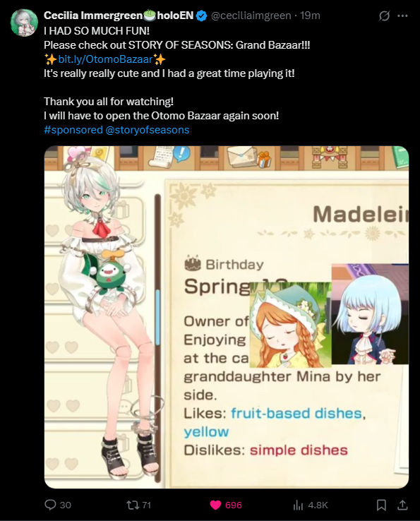The image size is (420, 521).
Task: Open the bit.ly/OtomoBazaar link
Action: (x=105, y=59)
